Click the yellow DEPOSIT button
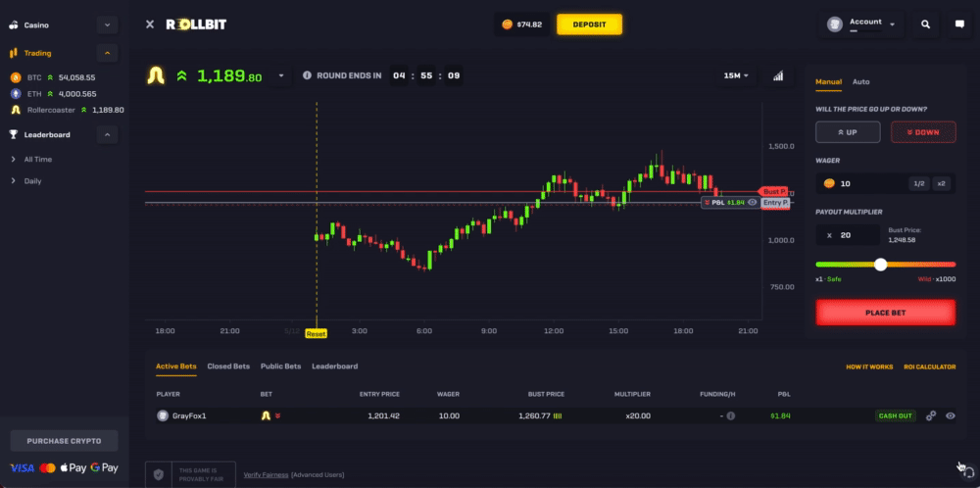 (x=589, y=24)
